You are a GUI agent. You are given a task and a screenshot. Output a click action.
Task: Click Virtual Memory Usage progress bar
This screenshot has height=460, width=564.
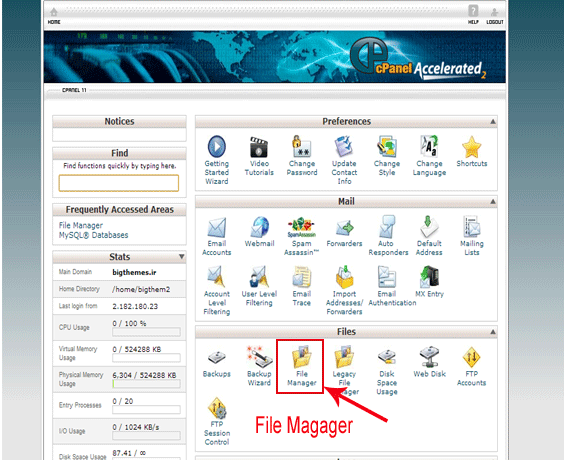tap(146, 357)
